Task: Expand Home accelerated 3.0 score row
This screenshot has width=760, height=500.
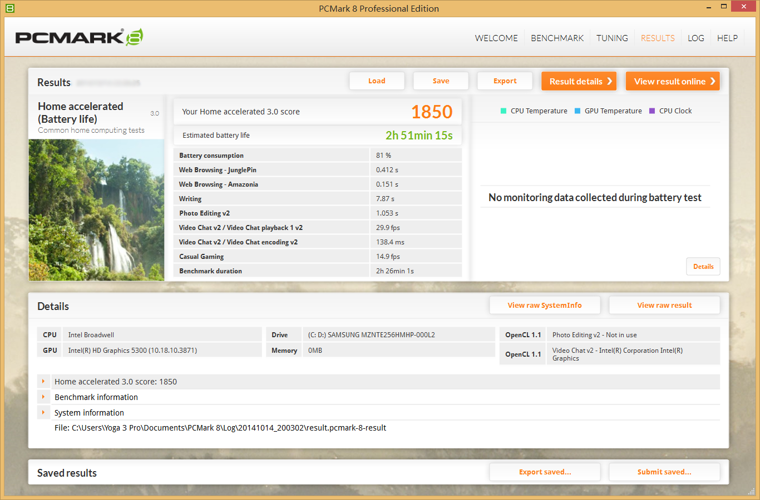Action: pos(43,382)
